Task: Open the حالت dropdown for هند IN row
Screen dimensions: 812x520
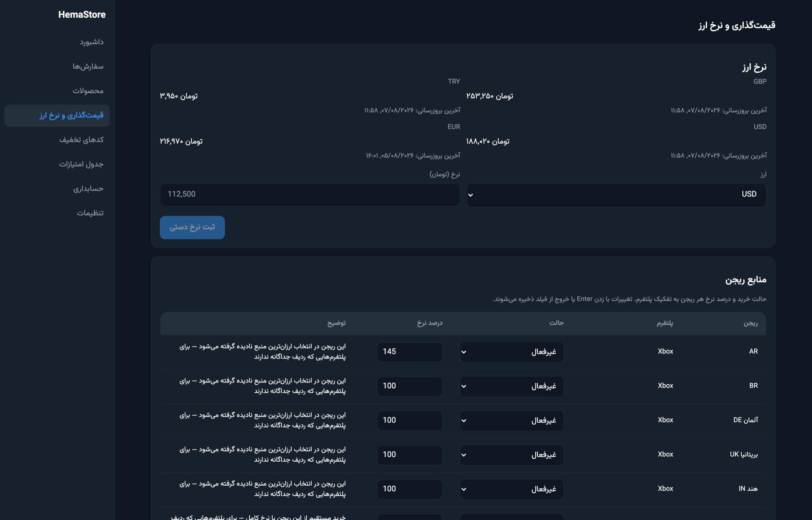Action: (511, 489)
